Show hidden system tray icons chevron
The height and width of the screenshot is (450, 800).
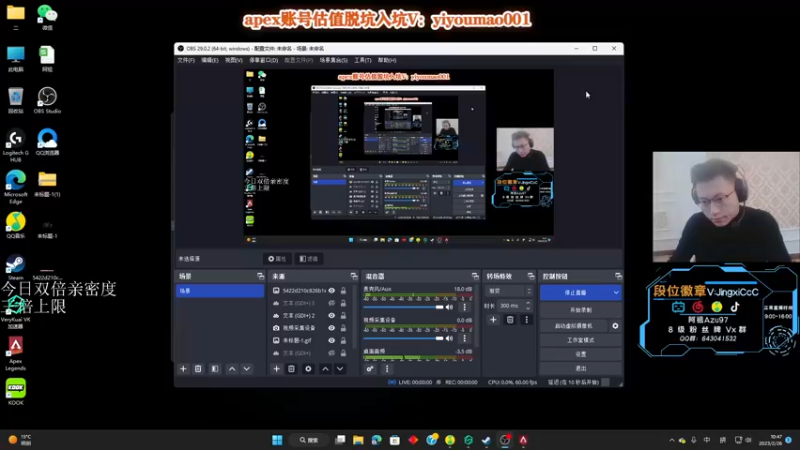tap(671, 440)
